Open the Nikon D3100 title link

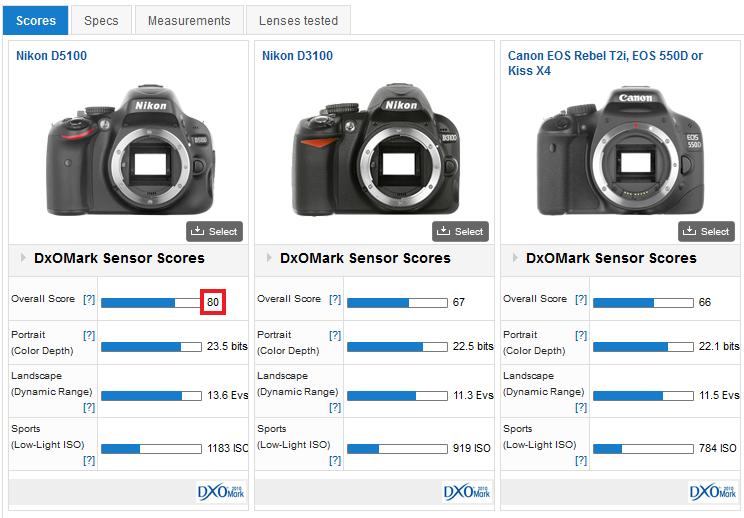click(x=297, y=56)
